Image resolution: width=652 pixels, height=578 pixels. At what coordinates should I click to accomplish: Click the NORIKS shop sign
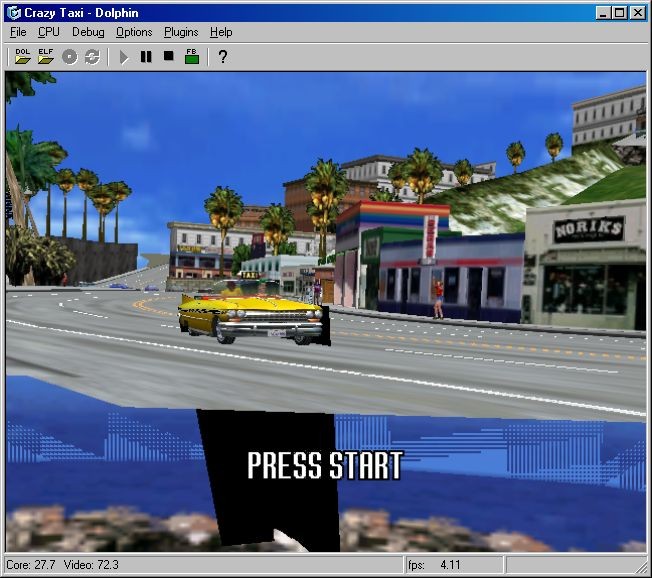pos(589,229)
